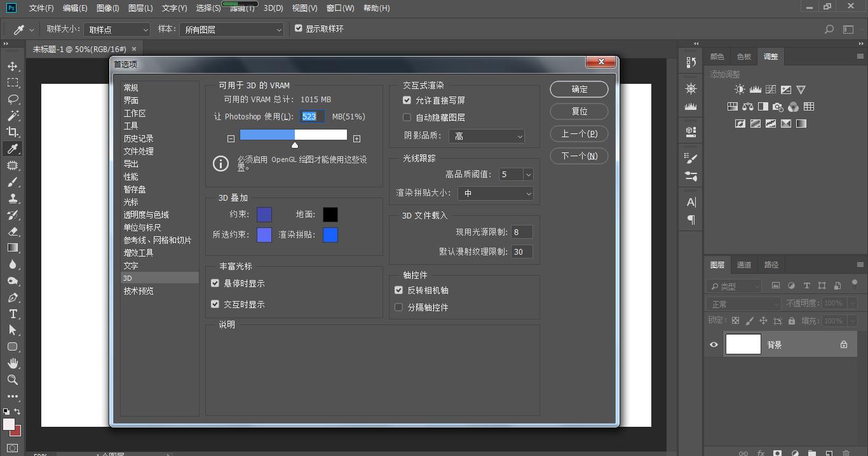Open the 阴影品质 dropdown
This screenshot has width=868, height=456.
[x=487, y=136]
